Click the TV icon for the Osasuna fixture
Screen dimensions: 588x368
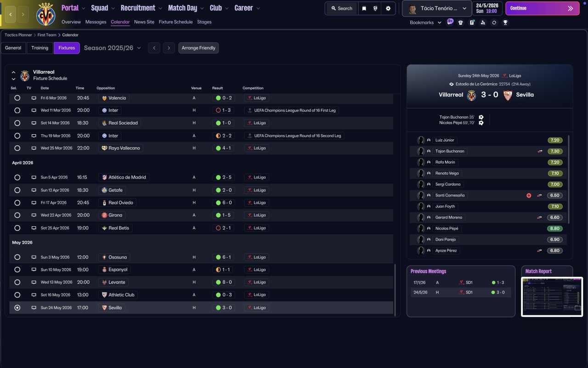pyautogui.click(x=34, y=257)
